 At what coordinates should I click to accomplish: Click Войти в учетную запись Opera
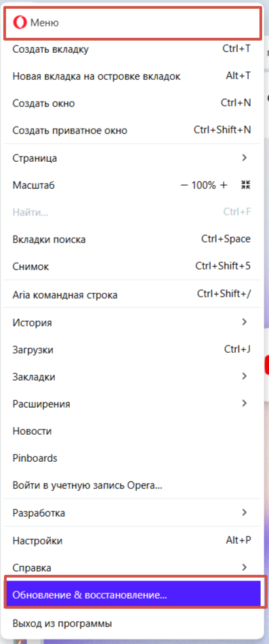click(132, 485)
